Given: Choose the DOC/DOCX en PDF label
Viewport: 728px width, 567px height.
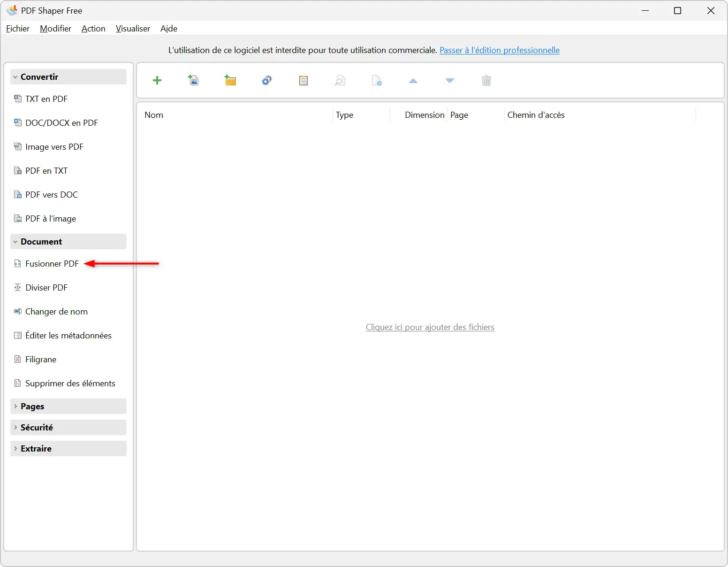Looking at the screenshot, I should pos(61,123).
